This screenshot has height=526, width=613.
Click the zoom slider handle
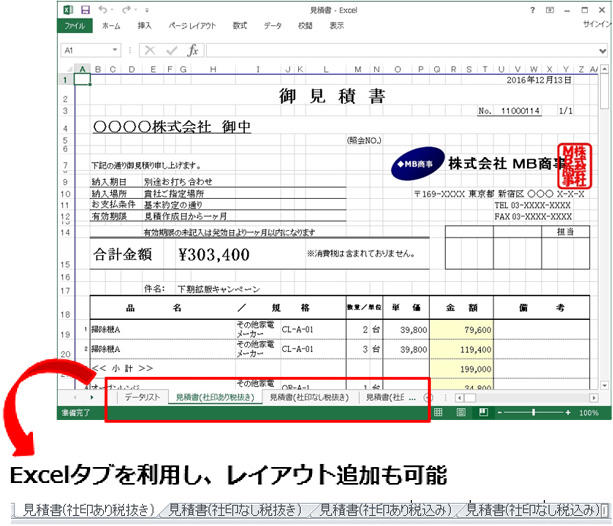533,412
